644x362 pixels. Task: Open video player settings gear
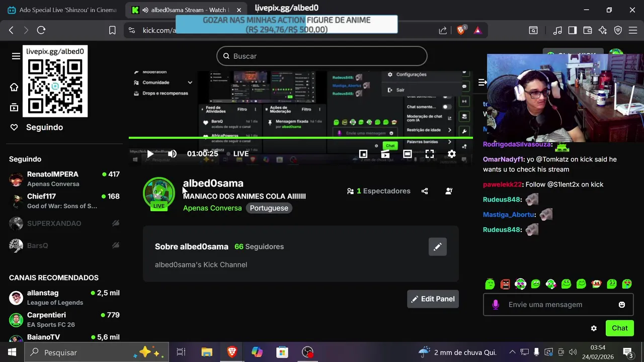tap(452, 154)
